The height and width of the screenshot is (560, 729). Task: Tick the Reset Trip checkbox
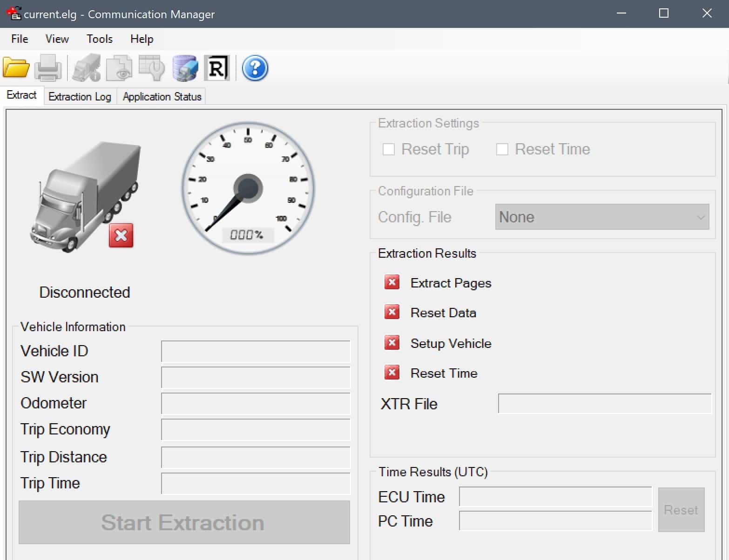pos(388,149)
